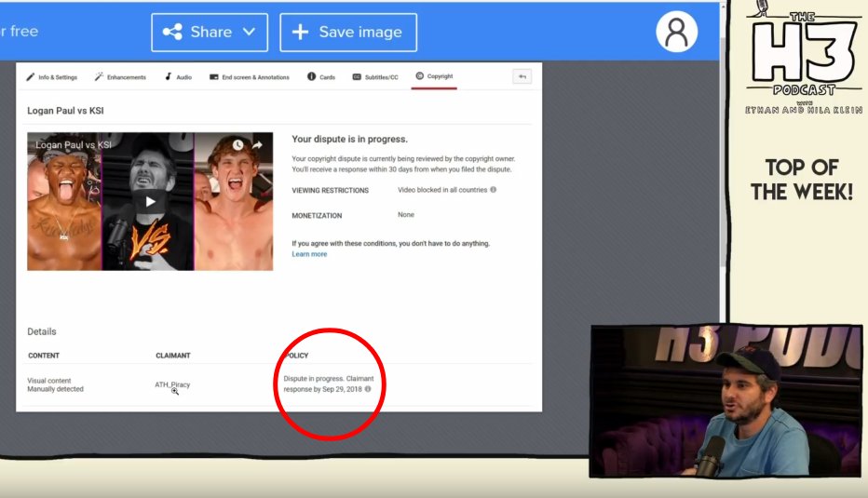The height and width of the screenshot is (498, 868).
Task: Click 'Visual content Manually detected' cell
Action: (55, 384)
